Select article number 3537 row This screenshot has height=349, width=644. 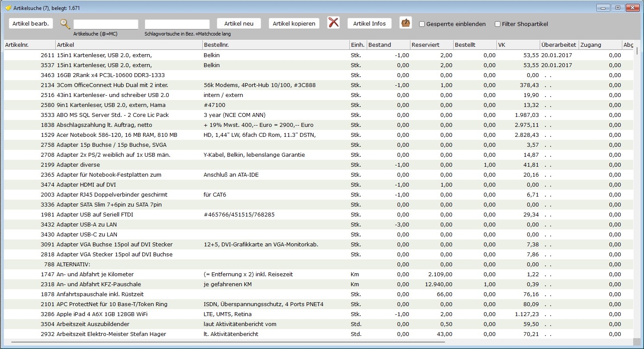319,65
